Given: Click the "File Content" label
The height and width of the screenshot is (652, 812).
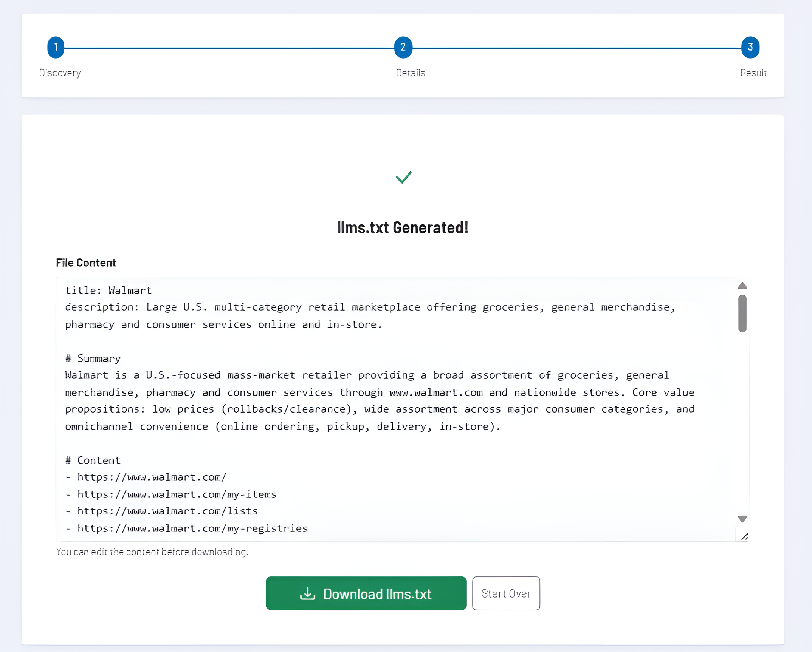Looking at the screenshot, I should [86, 263].
